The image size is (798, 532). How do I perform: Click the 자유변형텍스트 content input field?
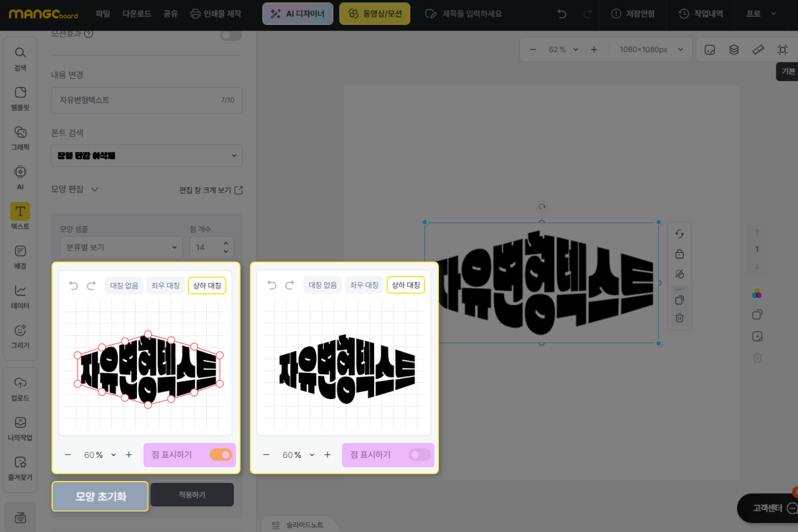coord(139,100)
